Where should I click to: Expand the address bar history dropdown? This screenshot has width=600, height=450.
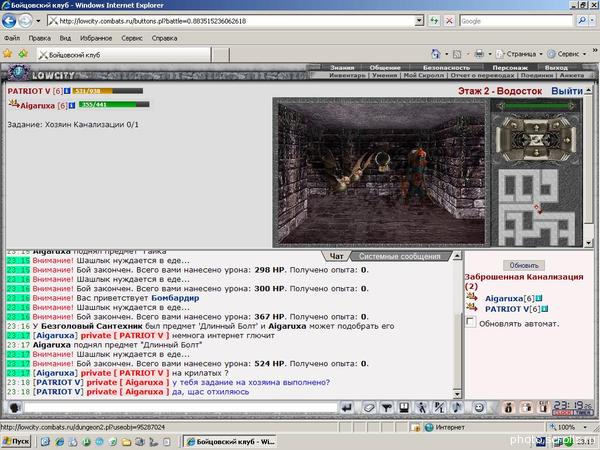419,21
